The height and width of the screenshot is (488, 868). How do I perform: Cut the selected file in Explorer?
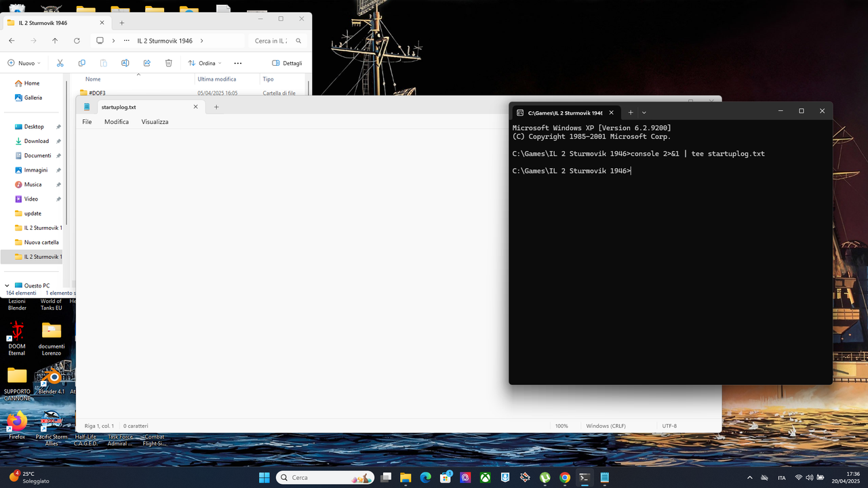[x=60, y=62]
